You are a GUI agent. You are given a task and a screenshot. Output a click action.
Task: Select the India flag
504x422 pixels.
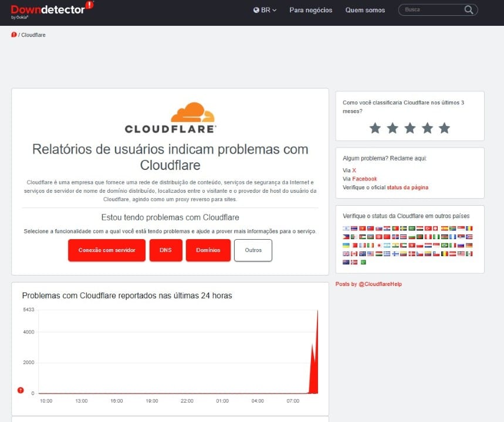tap(395, 246)
